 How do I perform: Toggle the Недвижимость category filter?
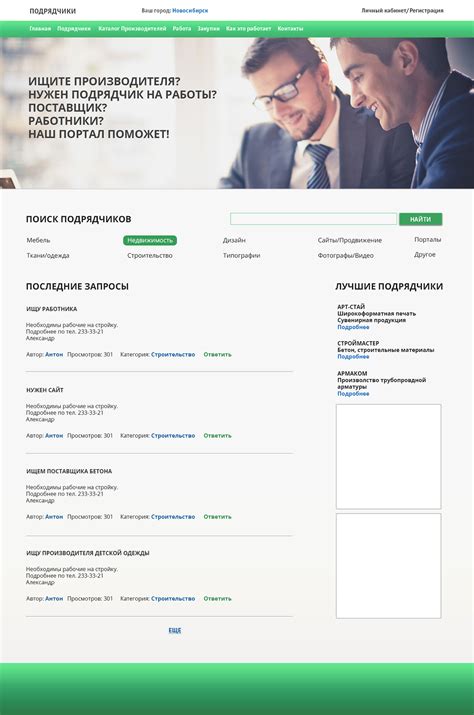(150, 240)
